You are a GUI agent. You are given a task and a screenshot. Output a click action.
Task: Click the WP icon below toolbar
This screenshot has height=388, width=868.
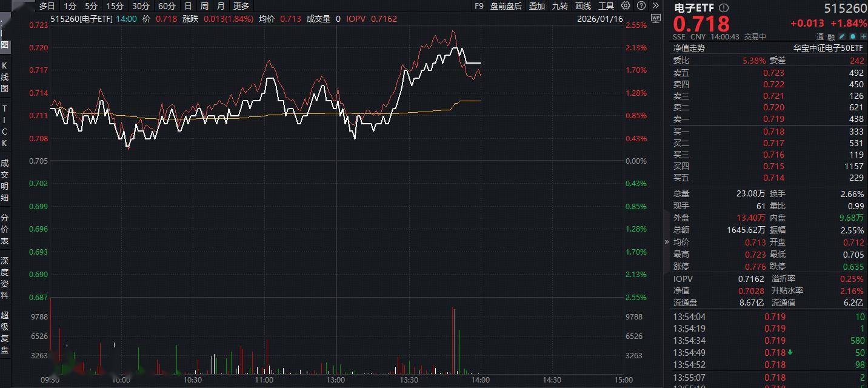click(x=655, y=18)
